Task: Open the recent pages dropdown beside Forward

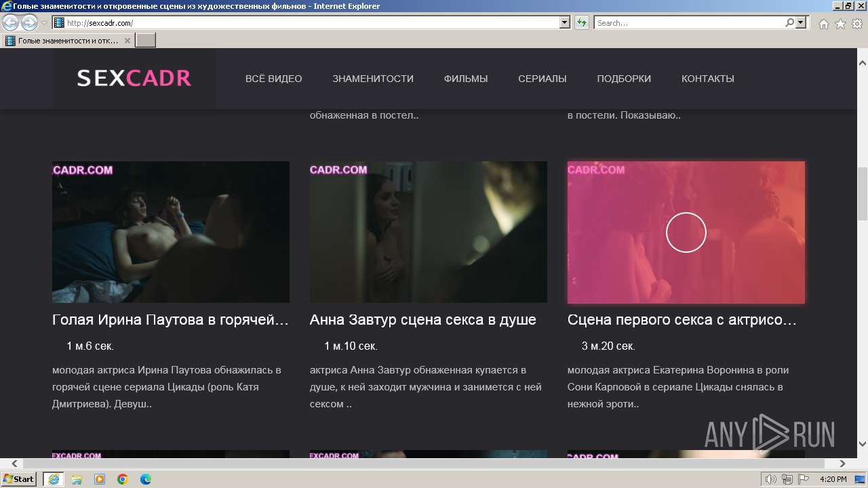Action: (x=44, y=23)
